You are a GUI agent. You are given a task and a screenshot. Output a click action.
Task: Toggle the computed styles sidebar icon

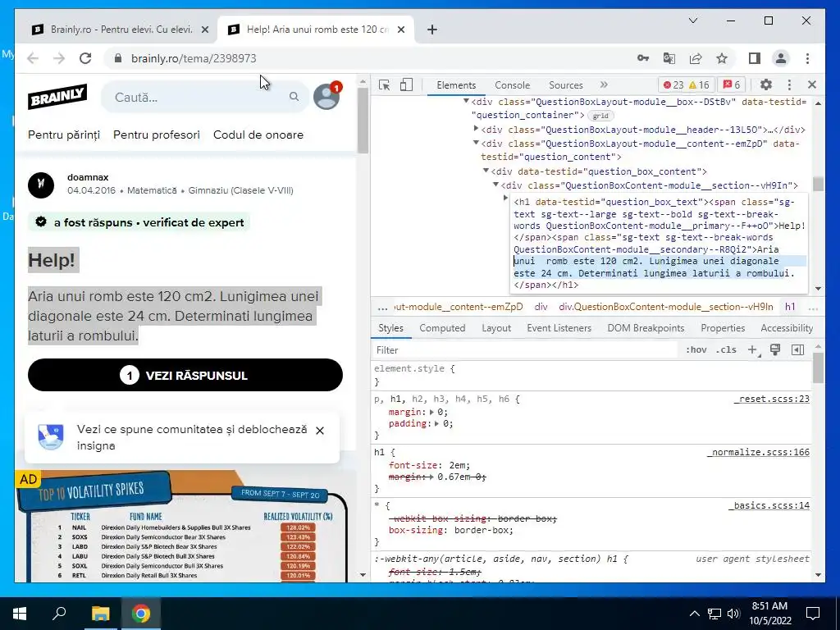pos(797,349)
